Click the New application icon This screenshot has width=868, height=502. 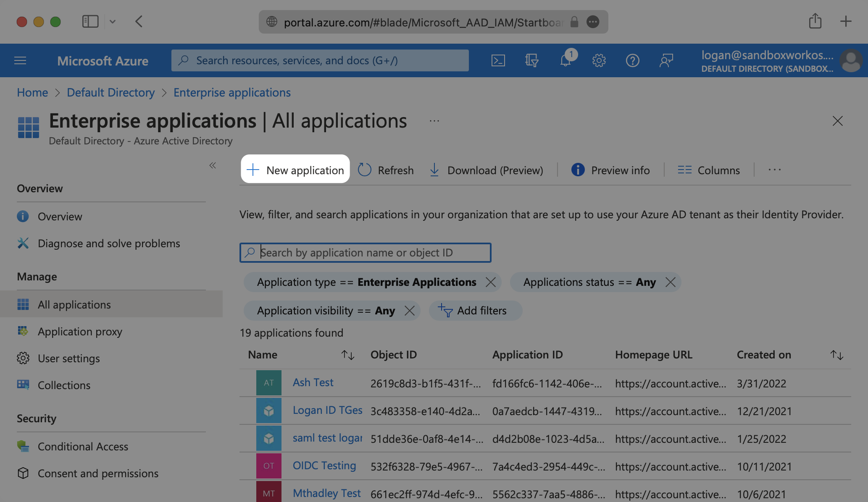(x=295, y=169)
